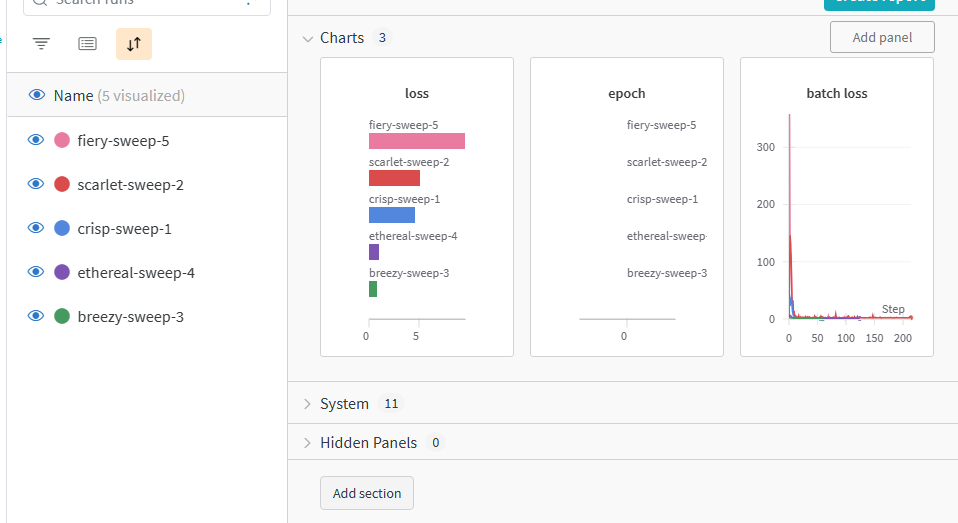Click the Add panel button

tap(882, 38)
